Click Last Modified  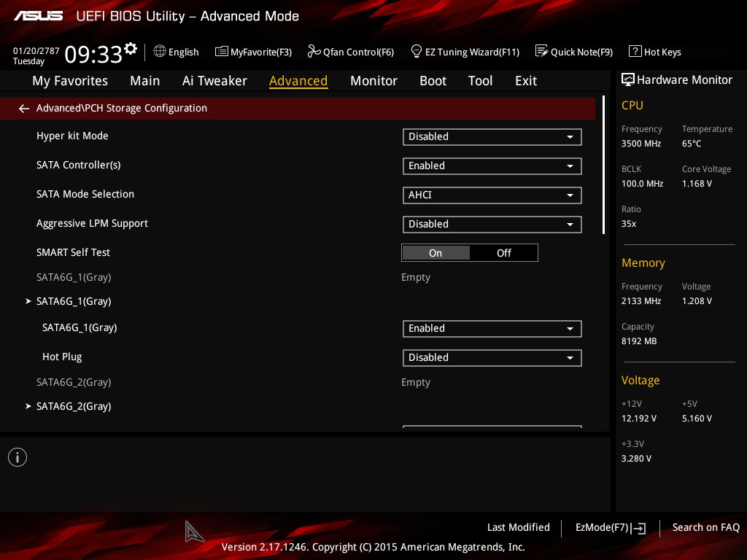(519, 528)
